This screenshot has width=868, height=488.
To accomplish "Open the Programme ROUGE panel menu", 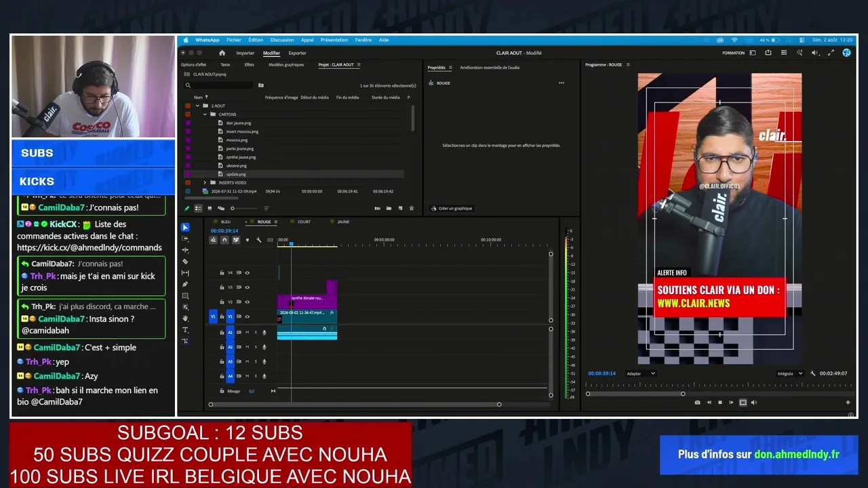I will click(x=628, y=64).
